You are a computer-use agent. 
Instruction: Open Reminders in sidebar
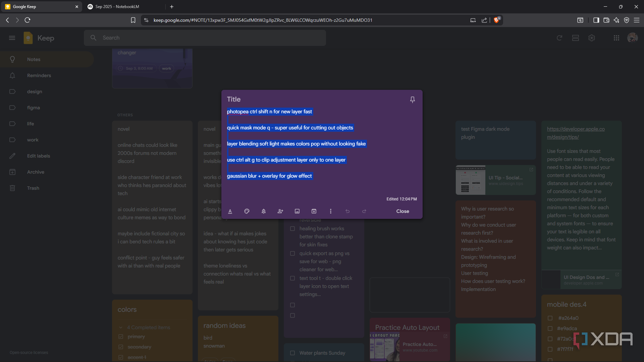pos(47,75)
